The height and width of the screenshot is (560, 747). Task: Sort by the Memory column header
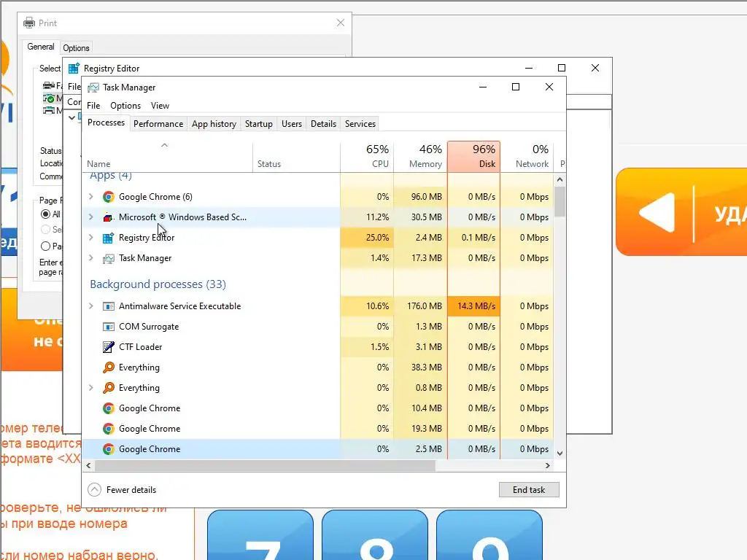(420, 157)
